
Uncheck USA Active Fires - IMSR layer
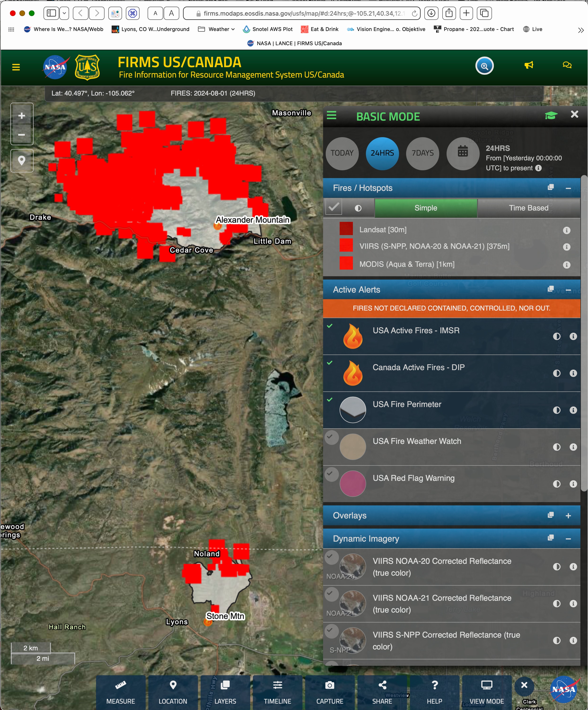point(330,326)
